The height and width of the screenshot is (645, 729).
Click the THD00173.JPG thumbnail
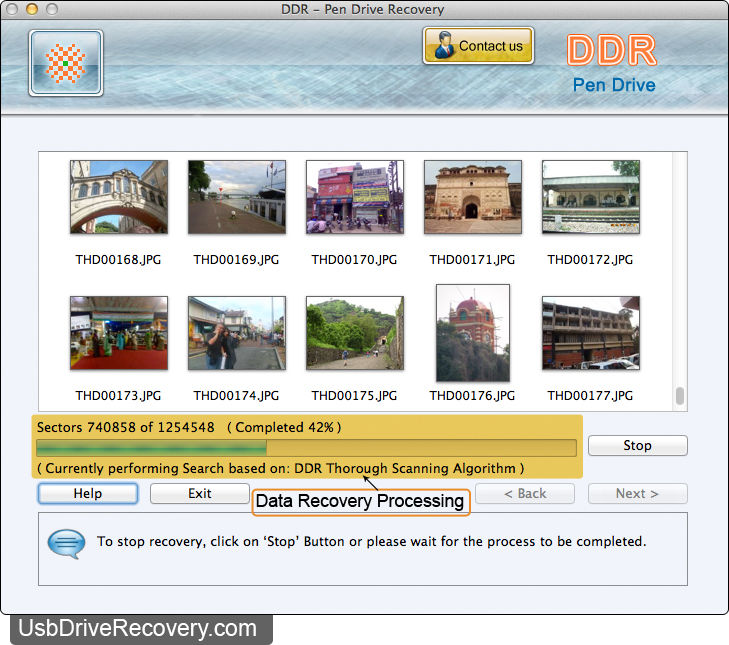[118, 333]
